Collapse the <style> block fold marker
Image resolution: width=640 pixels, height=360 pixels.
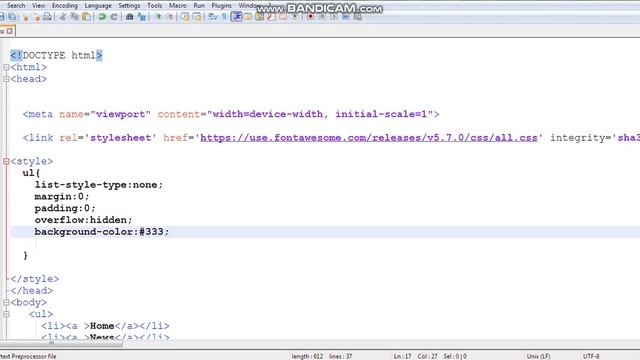point(6,162)
